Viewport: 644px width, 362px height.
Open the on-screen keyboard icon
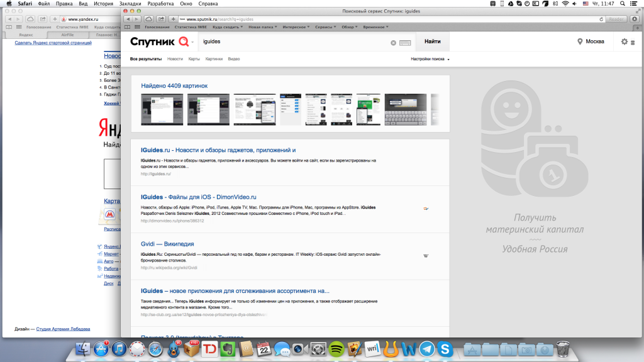(x=405, y=43)
